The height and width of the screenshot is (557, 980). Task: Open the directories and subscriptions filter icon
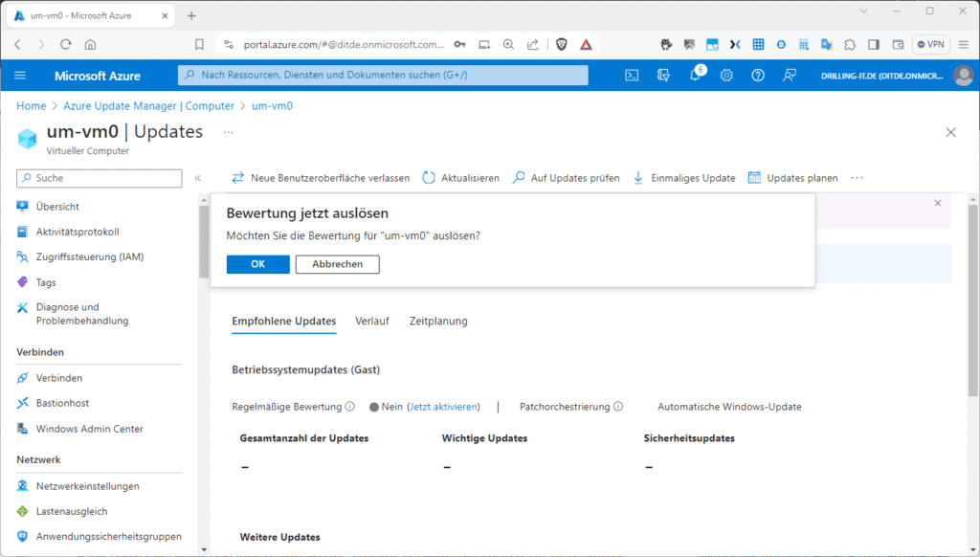point(663,75)
